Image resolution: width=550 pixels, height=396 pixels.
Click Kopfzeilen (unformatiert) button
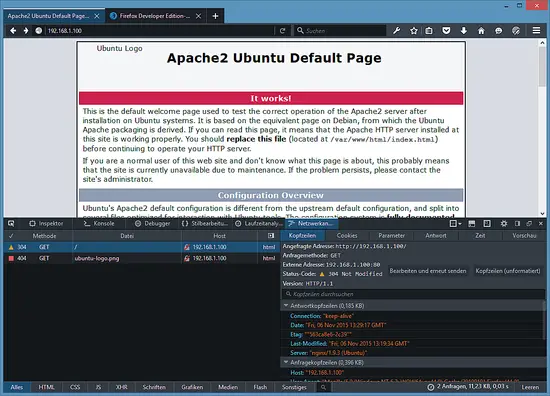coord(508,271)
